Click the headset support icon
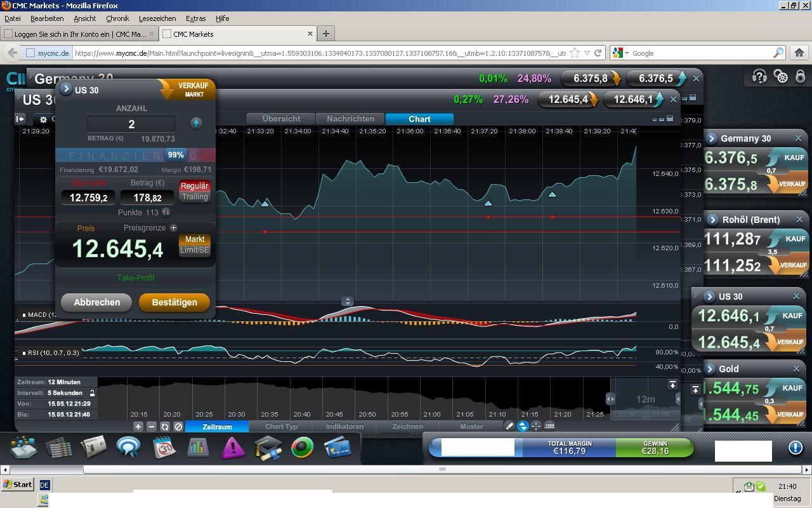The image size is (812, 508). coord(759,77)
